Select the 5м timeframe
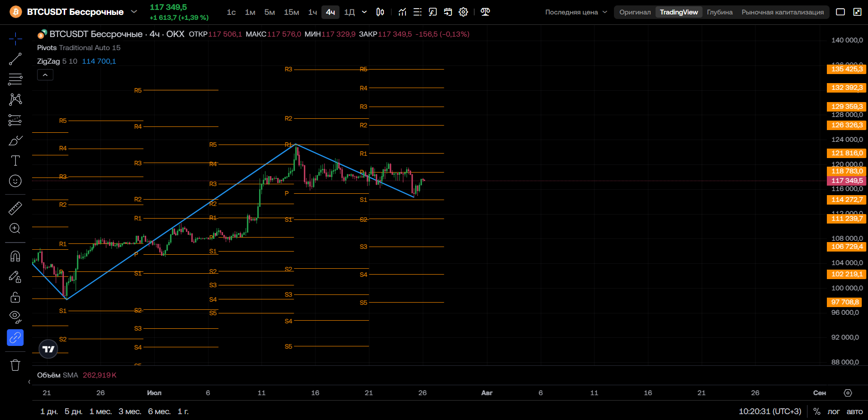The image size is (868, 420). (269, 12)
